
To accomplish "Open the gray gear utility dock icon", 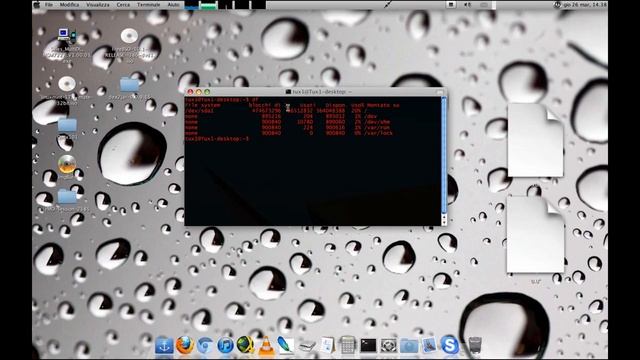I will [388, 346].
